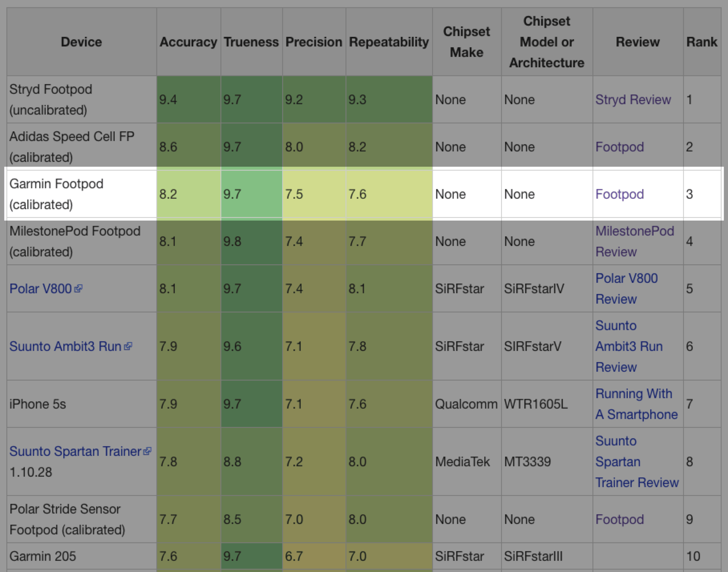Click the Suunto Spartan Trainer device link
Viewport: 728px width, 572px height.
coord(75,451)
